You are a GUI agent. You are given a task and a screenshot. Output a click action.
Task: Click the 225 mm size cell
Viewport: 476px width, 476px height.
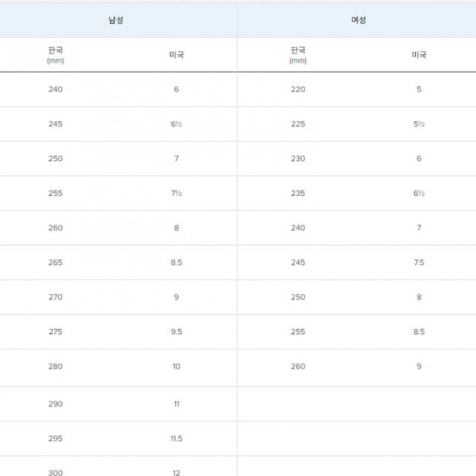click(x=298, y=124)
